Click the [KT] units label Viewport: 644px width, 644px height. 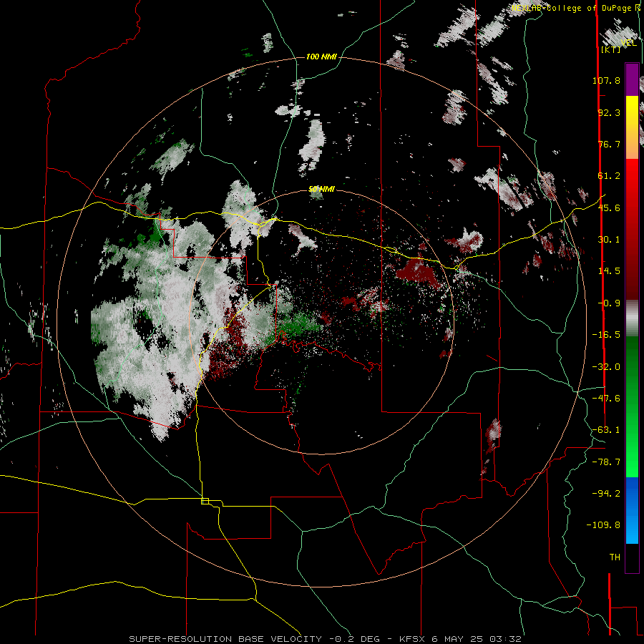(611, 49)
